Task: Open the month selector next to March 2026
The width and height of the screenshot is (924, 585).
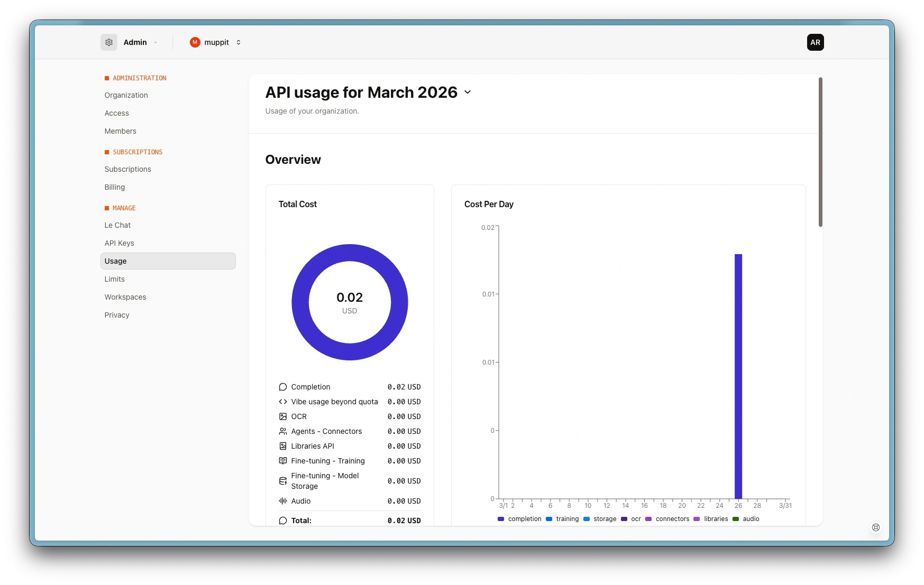Action: [468, 92]
